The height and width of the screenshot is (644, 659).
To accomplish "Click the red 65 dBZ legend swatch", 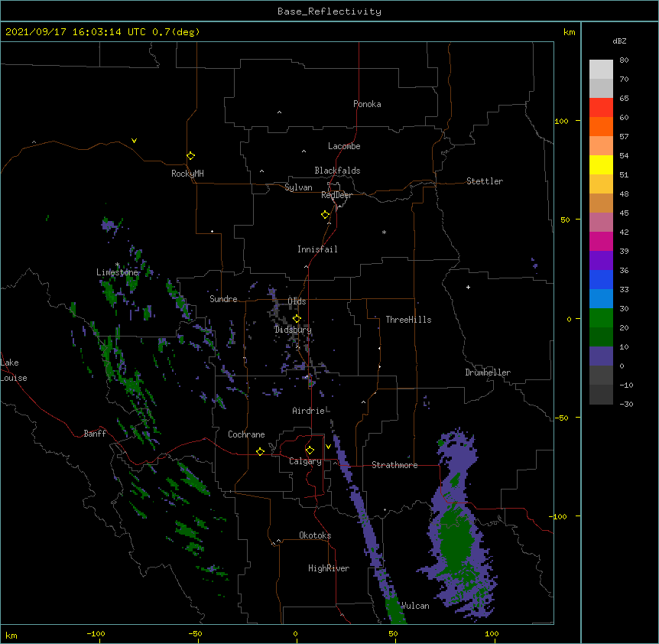I will pos(601,108).
